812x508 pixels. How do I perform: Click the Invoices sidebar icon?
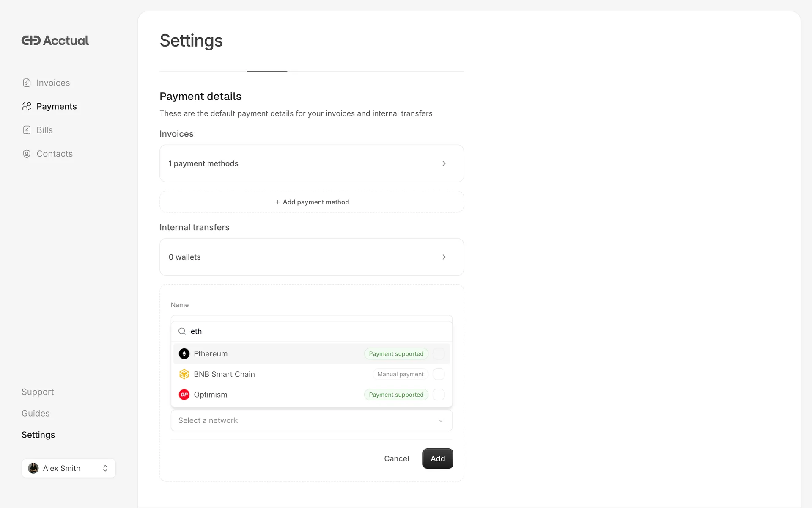click(27, 83)
